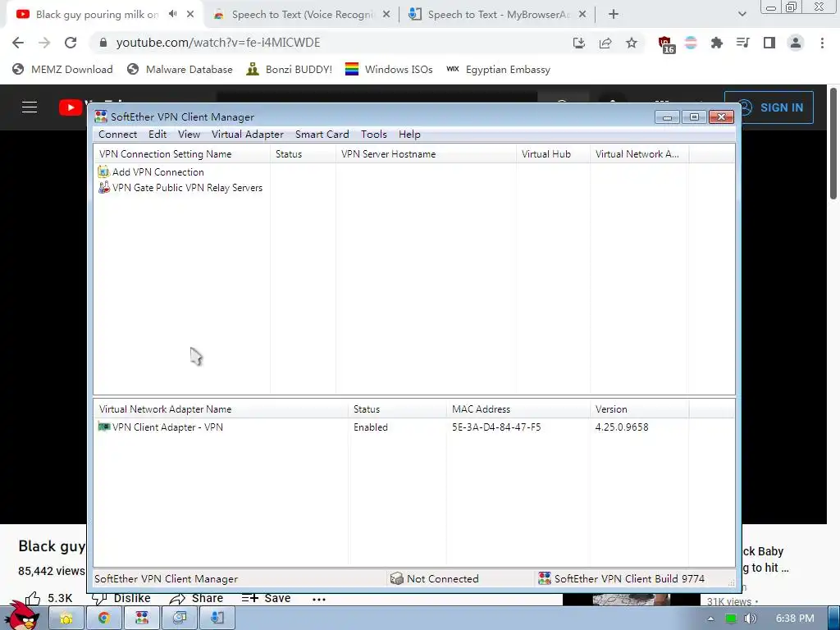Click version value 4.25.0.9658

tap(622, 427)
